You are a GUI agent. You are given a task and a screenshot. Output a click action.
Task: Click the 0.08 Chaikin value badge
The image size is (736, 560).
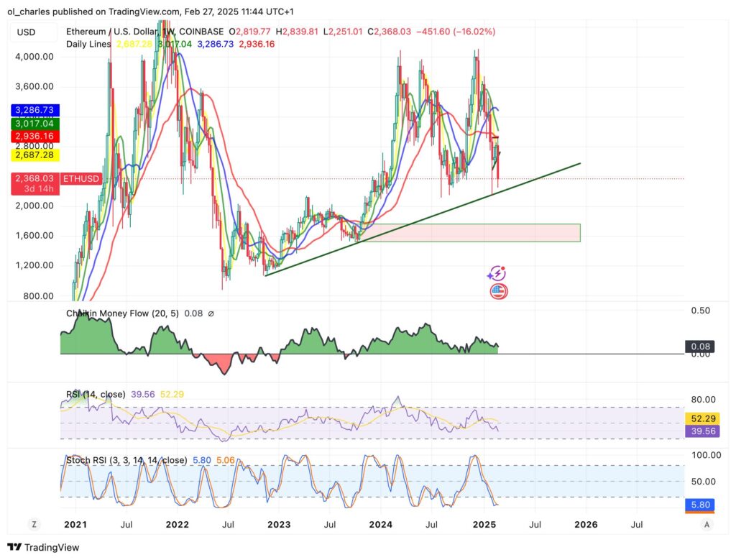click(x=701, y=346)
